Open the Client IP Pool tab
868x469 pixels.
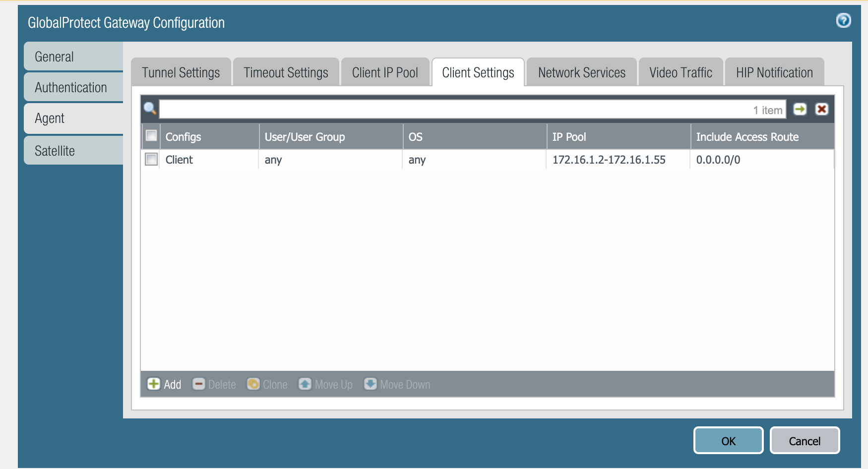[x=385, y=72]
